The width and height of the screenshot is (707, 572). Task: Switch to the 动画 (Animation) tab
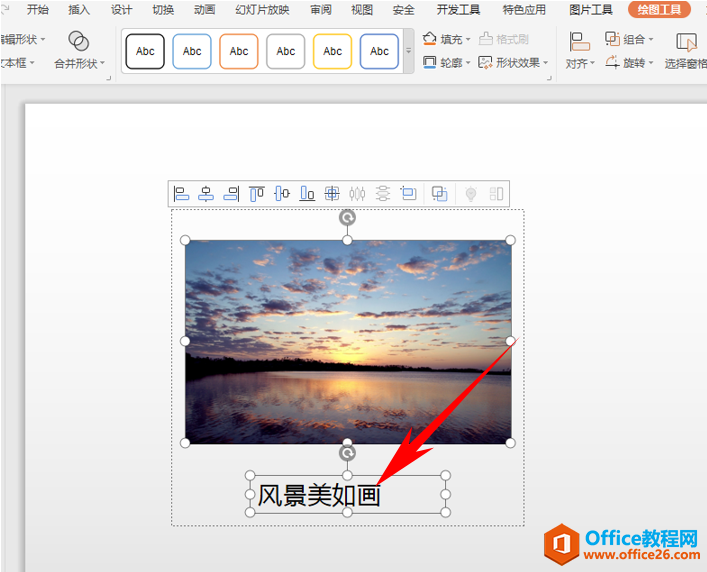(x=204, y=10)
